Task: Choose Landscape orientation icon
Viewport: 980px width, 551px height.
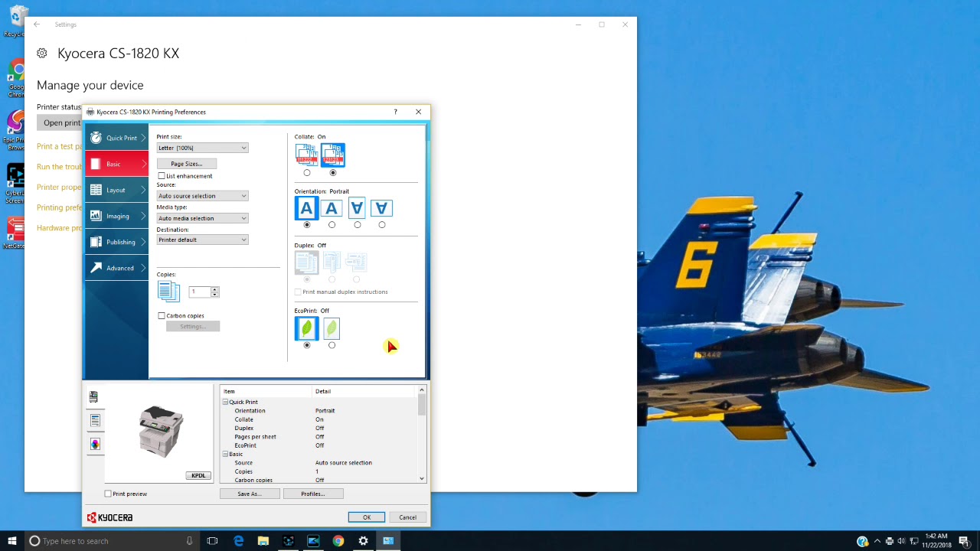Action: [x=332, y=208]
